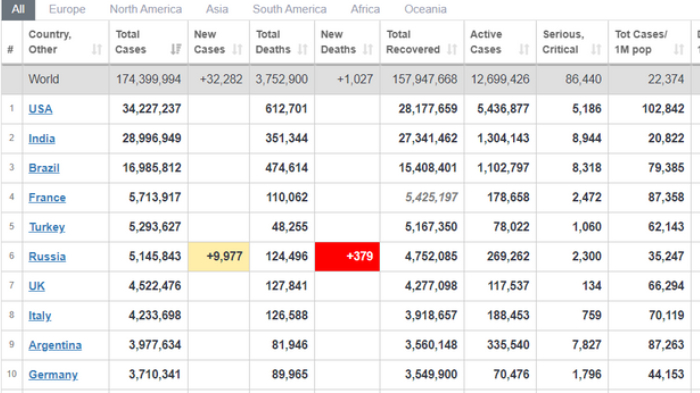
Task: Open the USA country link
Action: [41, 109]
